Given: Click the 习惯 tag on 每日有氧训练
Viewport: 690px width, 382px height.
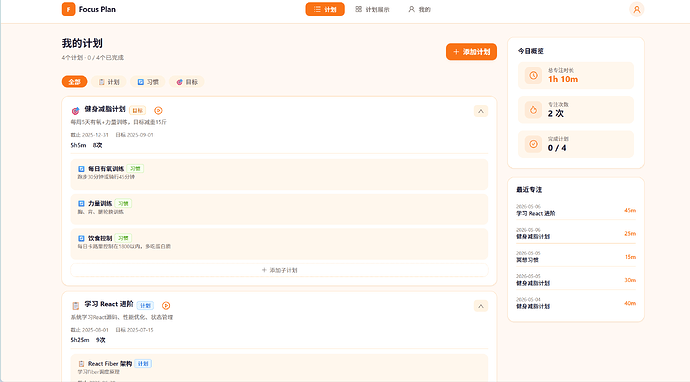Looking at the screenshot, I should click(x=135, y=169).
